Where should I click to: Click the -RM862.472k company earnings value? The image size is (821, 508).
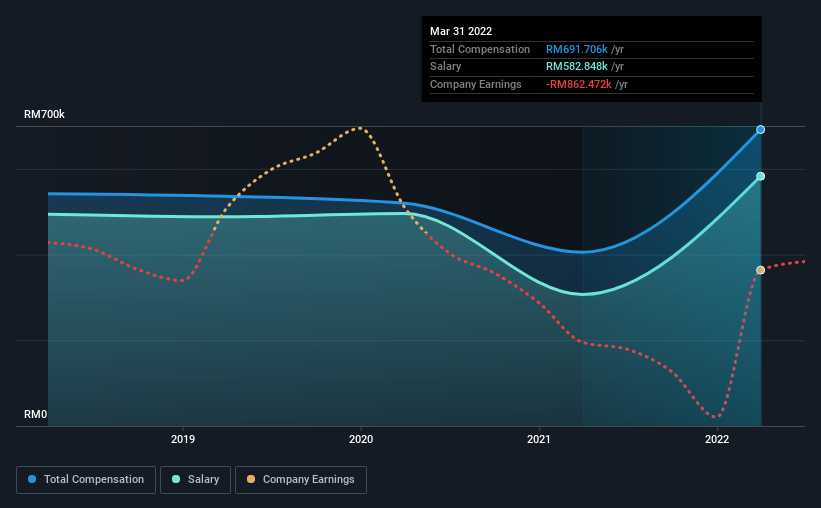point(579,84)
